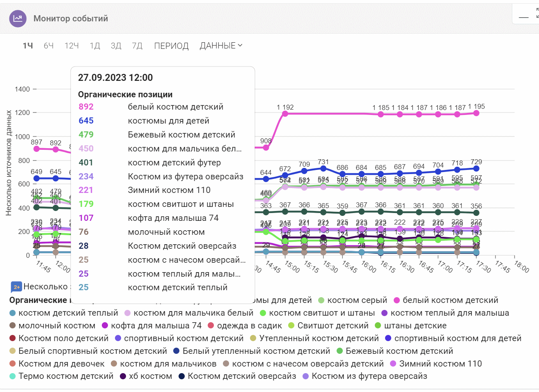This screenshot has height=392, width=539.
Task: Expand the ДАННЫЕ dropdown menu
Action: click(221, 46)
